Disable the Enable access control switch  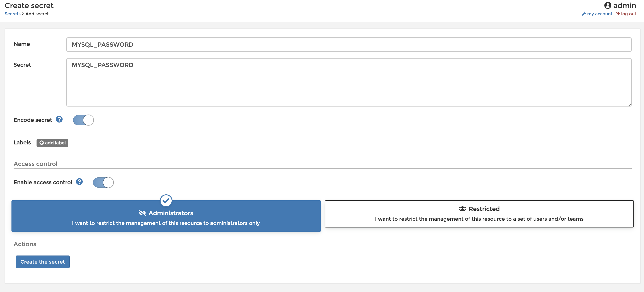pos(103,182)
